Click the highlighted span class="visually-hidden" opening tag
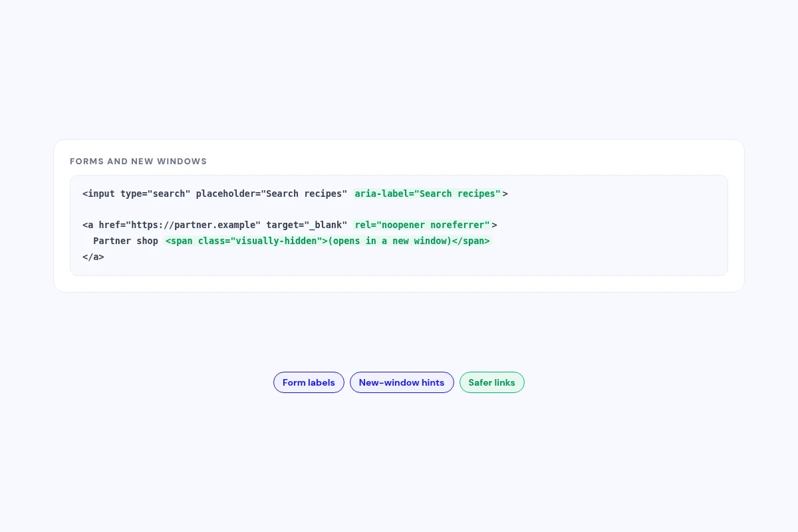Image resolution: width=798 pixels, height=532 pixels. 247,241
